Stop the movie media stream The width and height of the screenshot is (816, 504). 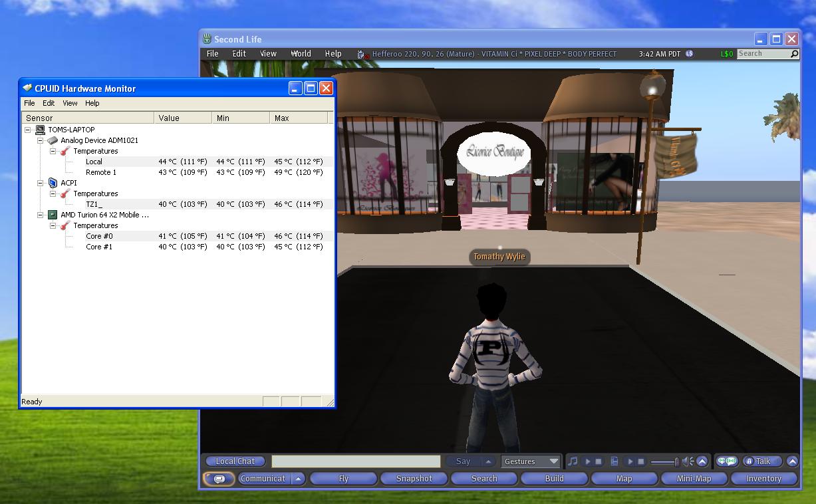(x=641, y=461)
